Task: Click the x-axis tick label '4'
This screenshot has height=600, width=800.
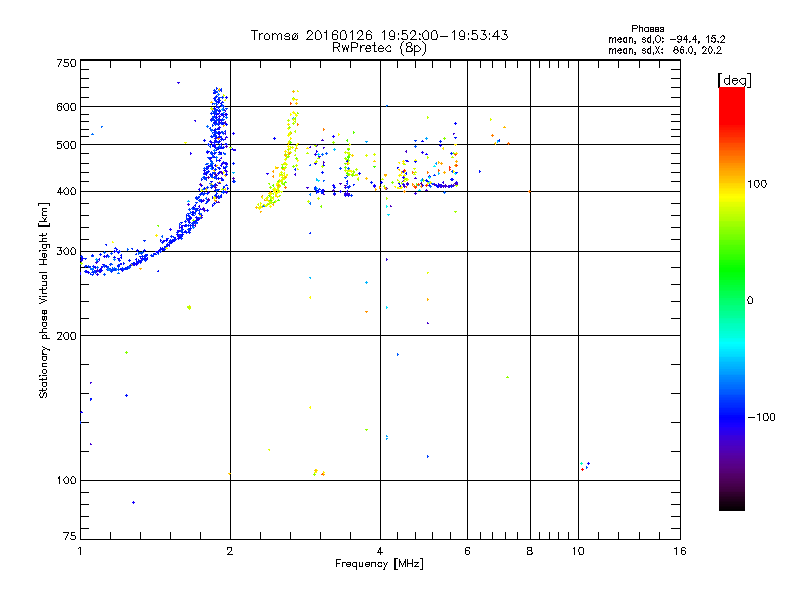Action: click(x=380, y=551)
